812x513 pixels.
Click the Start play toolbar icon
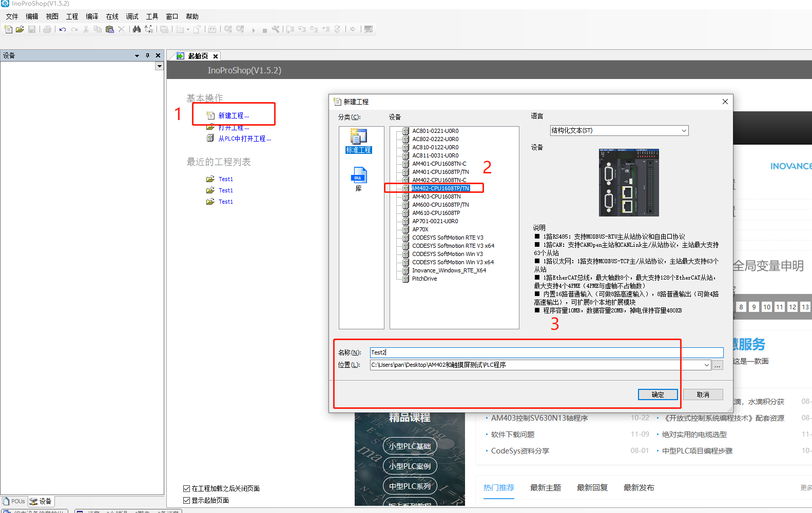click(x=254, y=30)
